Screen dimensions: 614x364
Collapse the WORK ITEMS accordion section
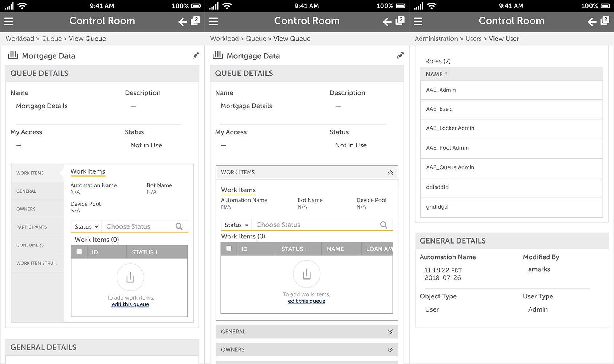(307, 172)
